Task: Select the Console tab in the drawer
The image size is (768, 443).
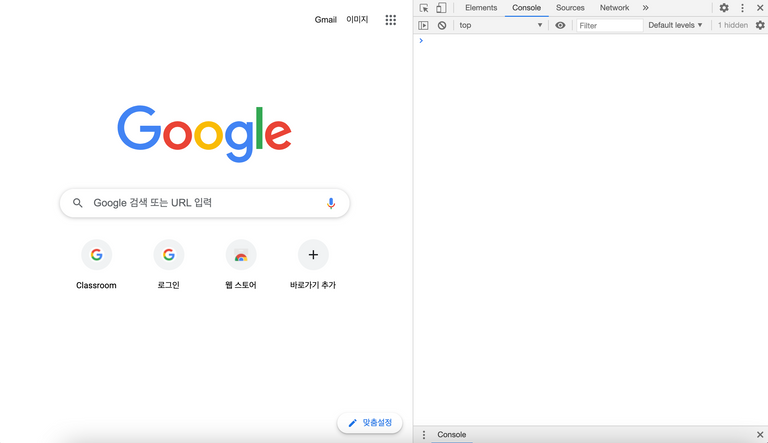Action: click(452, 435)
